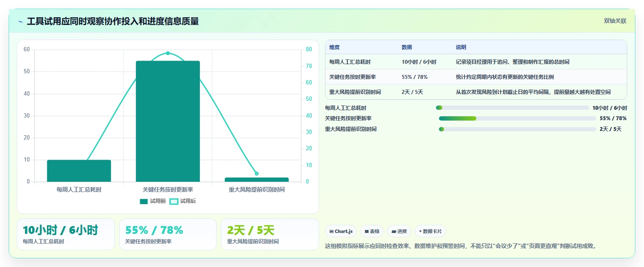Click the Chart.js tag
This screenshot has height=267, width=644.
(341, 231)
